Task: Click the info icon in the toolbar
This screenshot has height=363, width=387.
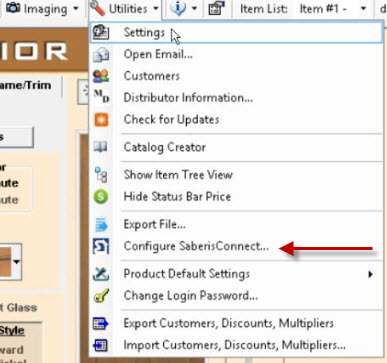Action: coord(178,8)
